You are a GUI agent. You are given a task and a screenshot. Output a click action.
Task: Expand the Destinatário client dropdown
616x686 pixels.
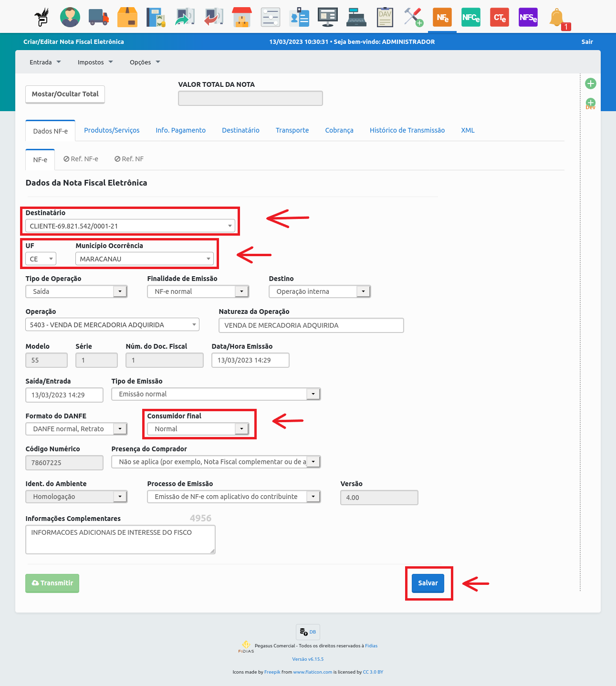(x=130, y=226)
